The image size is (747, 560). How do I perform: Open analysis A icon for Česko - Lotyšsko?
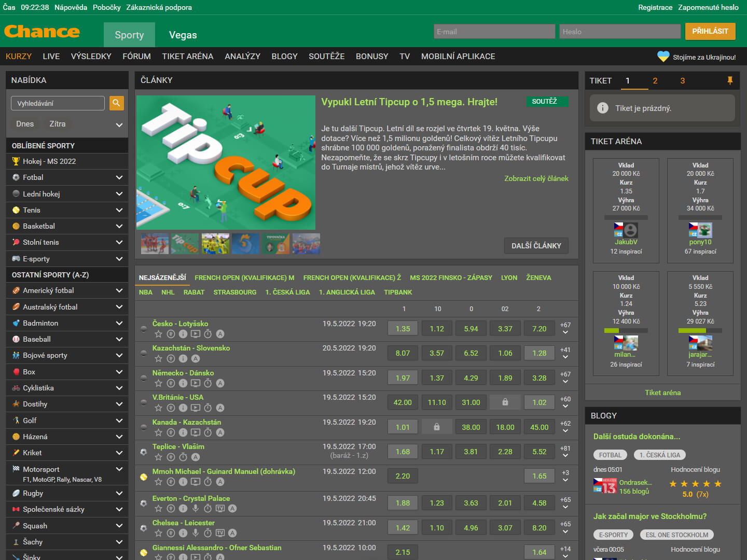point(220,334)
